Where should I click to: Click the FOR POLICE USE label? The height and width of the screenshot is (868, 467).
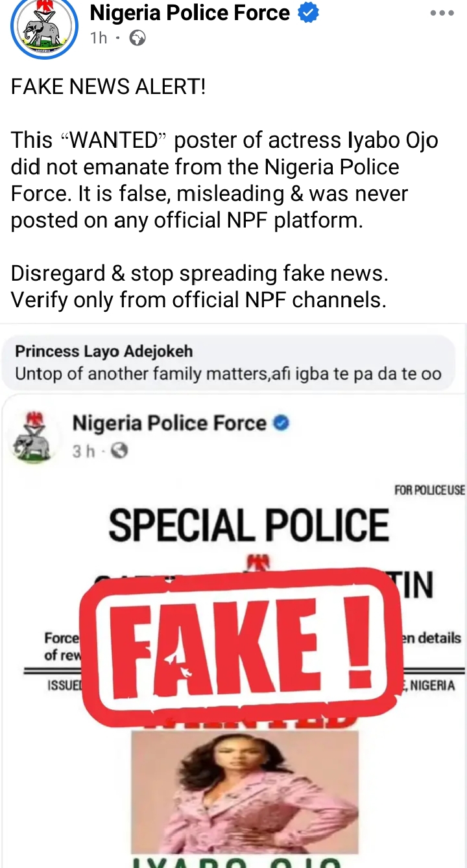(x=429, y=490)
